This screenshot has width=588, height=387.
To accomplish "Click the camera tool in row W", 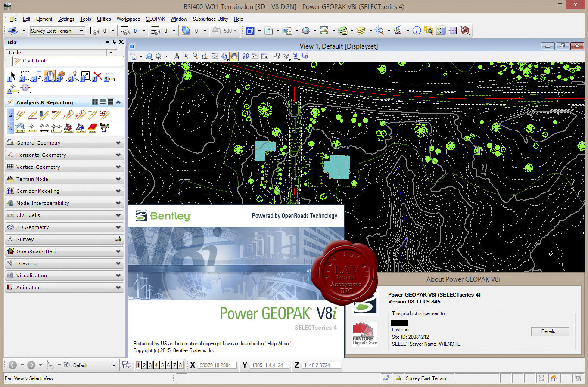I will pyautogui.click(x=105, y=127).
